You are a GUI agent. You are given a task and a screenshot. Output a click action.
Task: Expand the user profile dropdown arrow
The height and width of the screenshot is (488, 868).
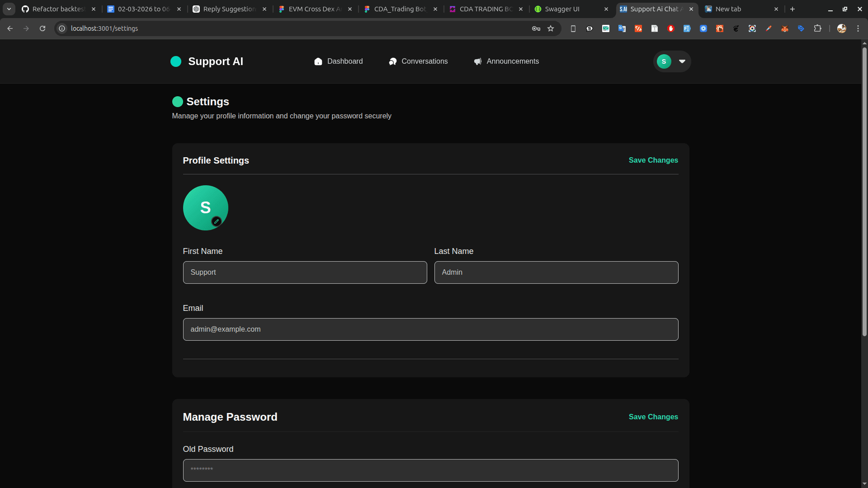coord(682,61)
